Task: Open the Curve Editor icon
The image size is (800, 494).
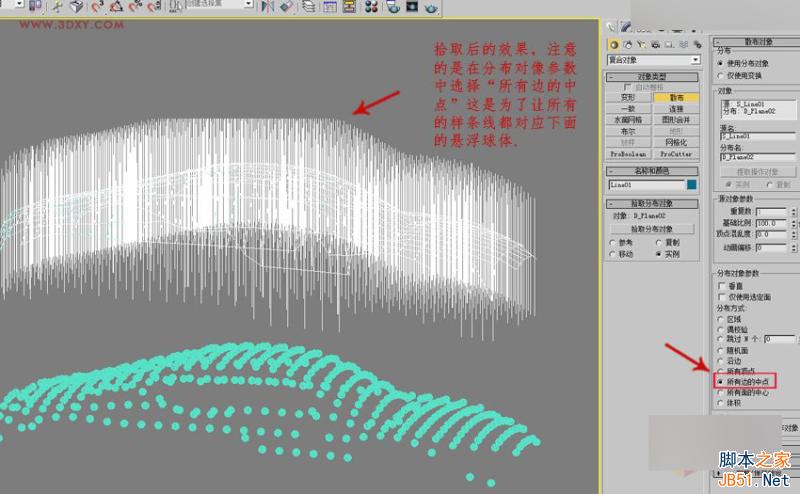Action: tap(330, 6)
